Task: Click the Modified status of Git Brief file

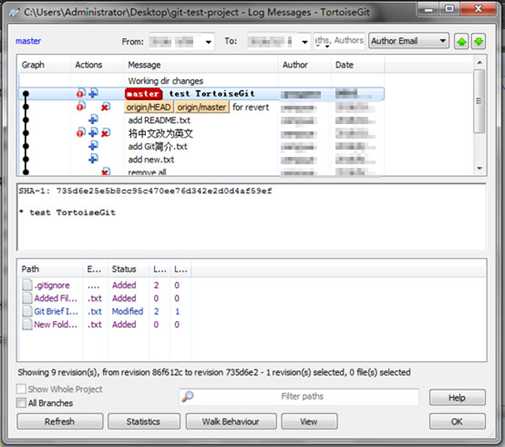Action: click(127, 311)
